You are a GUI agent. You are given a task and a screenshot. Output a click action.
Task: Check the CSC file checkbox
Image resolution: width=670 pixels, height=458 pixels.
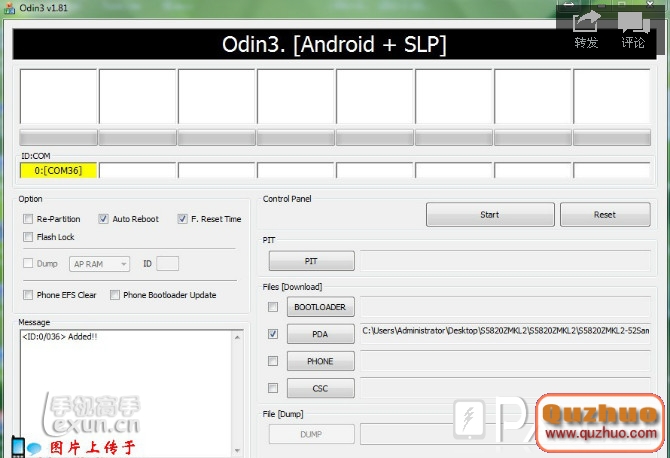click(273, 388)
